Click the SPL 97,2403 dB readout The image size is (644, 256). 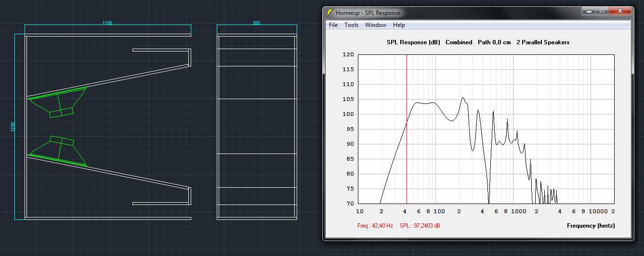420,226
